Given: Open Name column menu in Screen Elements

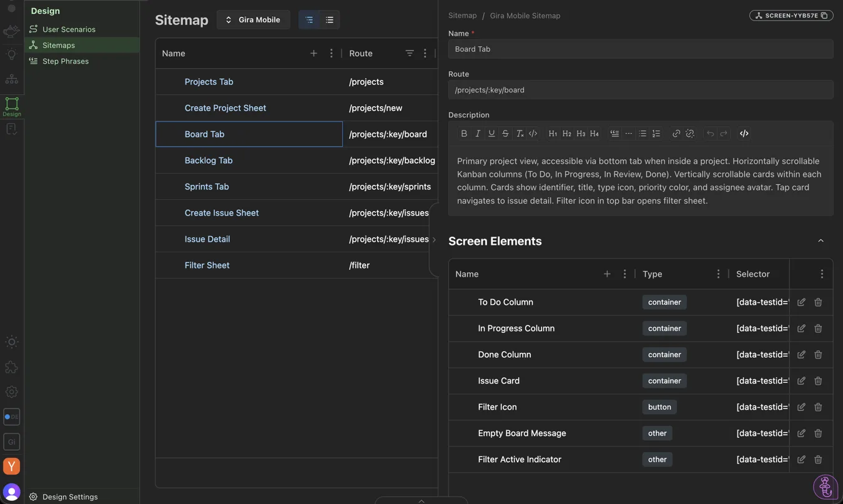Looking at the screenshot, I should point(624,274).
